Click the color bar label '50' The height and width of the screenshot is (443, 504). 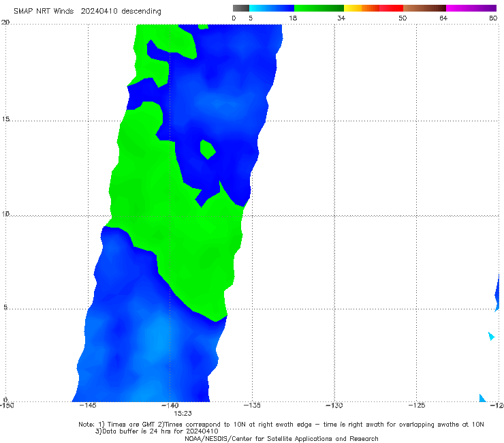[403, 18]
